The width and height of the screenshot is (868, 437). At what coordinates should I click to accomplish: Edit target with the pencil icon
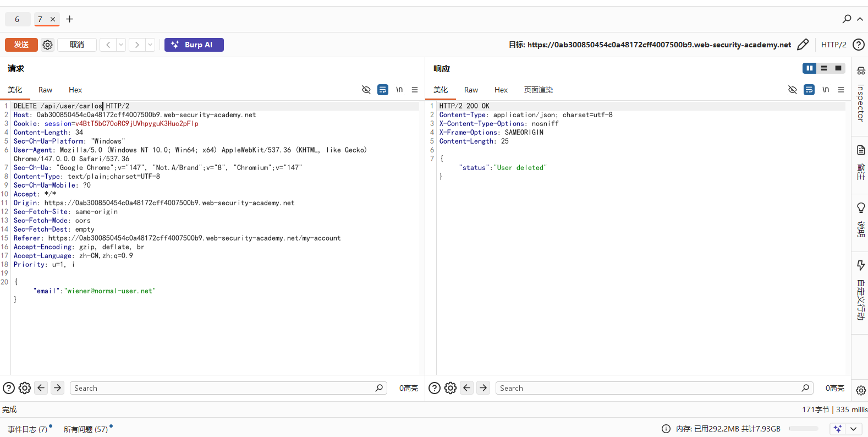click(x=803, y=45)
